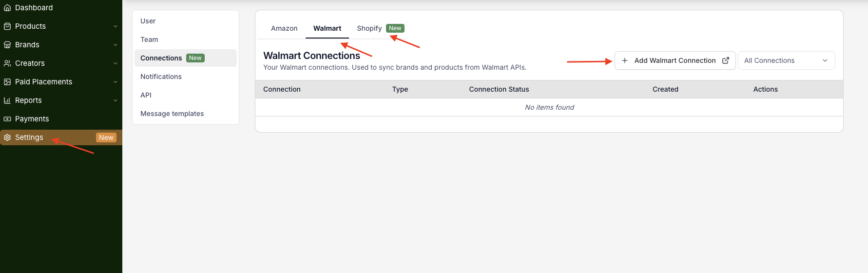Expand the Reports menu chevron
Viewport: 868px width, 273px height.
pyautogui.click(x=116, y=100)
